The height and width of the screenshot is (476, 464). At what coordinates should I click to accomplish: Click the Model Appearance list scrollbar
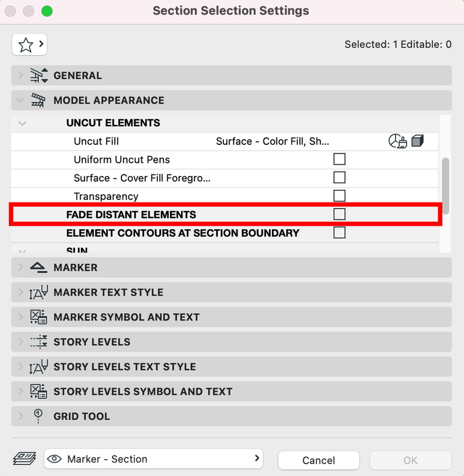(445, 186)
